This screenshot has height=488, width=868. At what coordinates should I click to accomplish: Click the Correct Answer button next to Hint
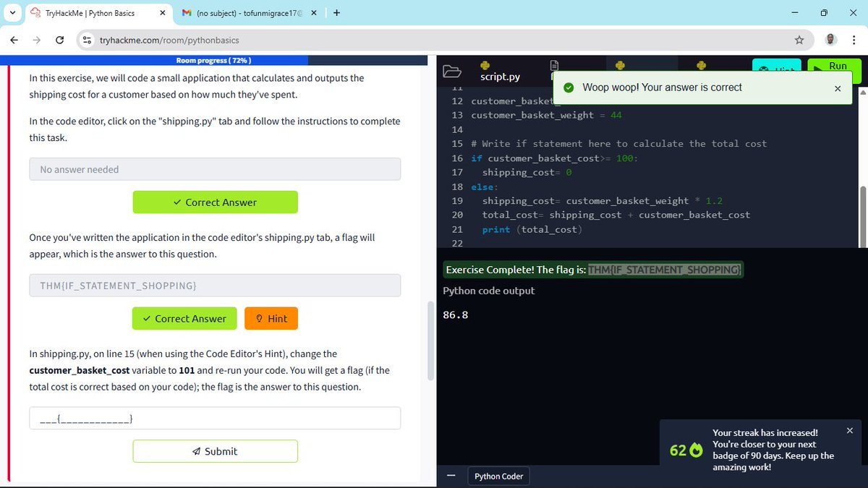pyautogui.click(x=184, y=319)
